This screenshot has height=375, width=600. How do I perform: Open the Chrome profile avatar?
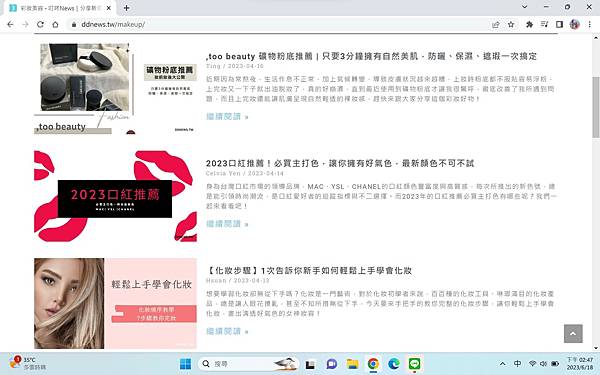tap(574, 24)
